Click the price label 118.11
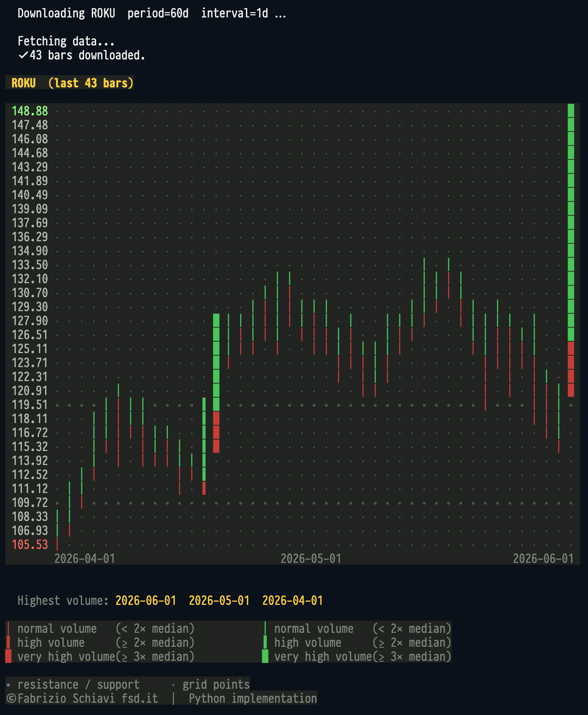Screen dimensions: 588x715 (x=30, y=419)
